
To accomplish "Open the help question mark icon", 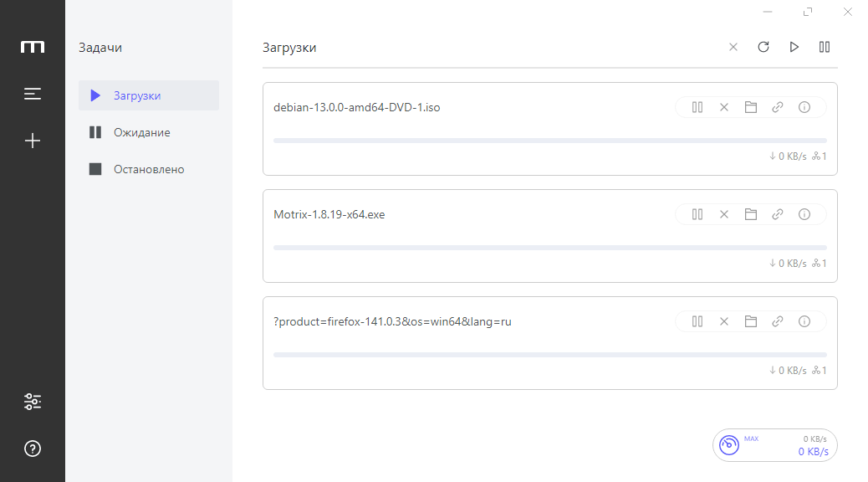I will 33,449.
